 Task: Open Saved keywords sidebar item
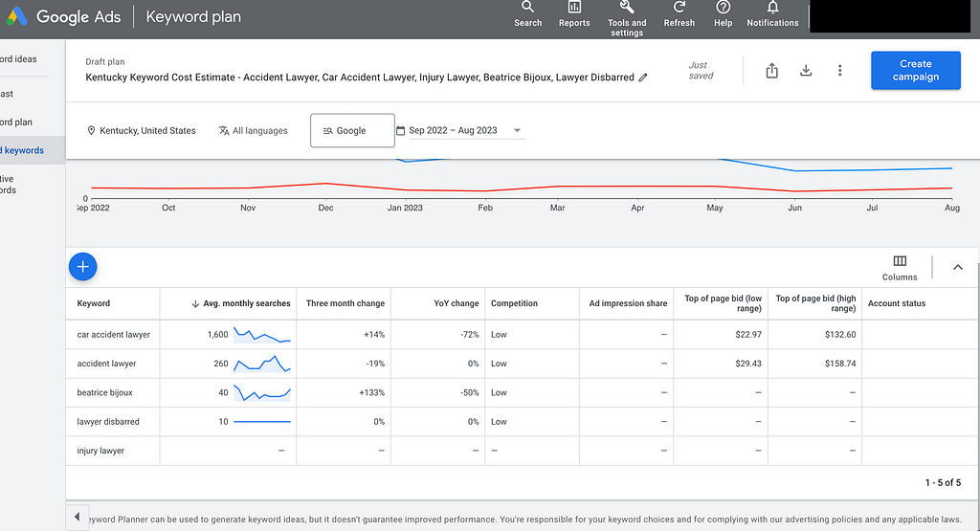pyautogui.click(x=23, y=150)
